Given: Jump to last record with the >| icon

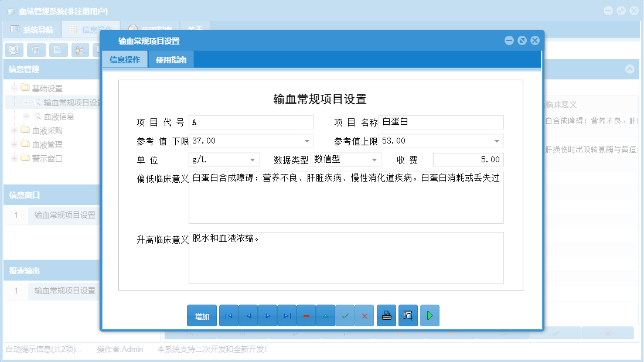Looking at the screenshot, I should 287,315.
